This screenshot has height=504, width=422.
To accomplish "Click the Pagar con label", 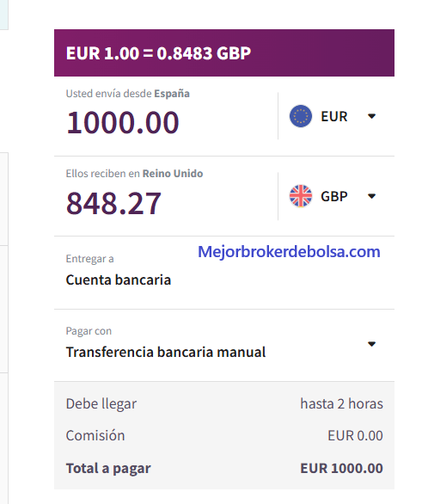I will click(x=89, y=331).
